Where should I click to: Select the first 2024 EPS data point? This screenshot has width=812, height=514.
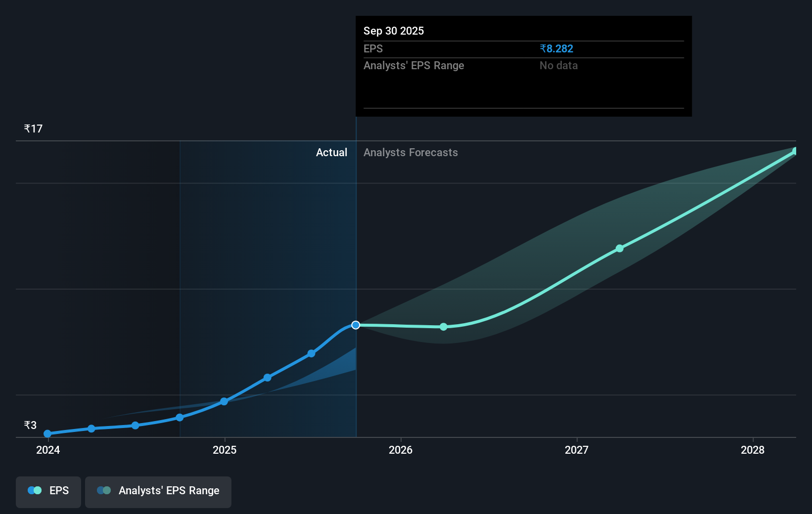point(47,433)
